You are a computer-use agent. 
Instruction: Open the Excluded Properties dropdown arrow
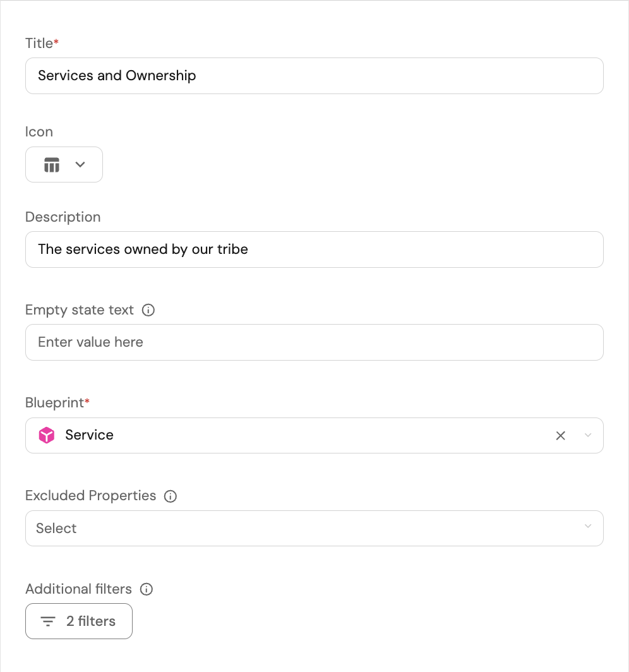(x=588, y=526)
